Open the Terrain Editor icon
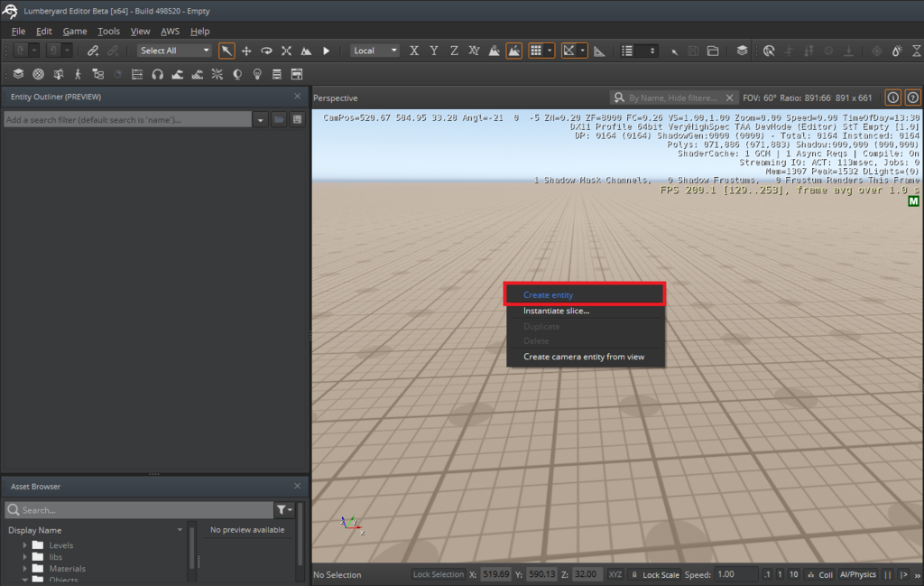Screen dimensions: 924x586 click(178, 74)
